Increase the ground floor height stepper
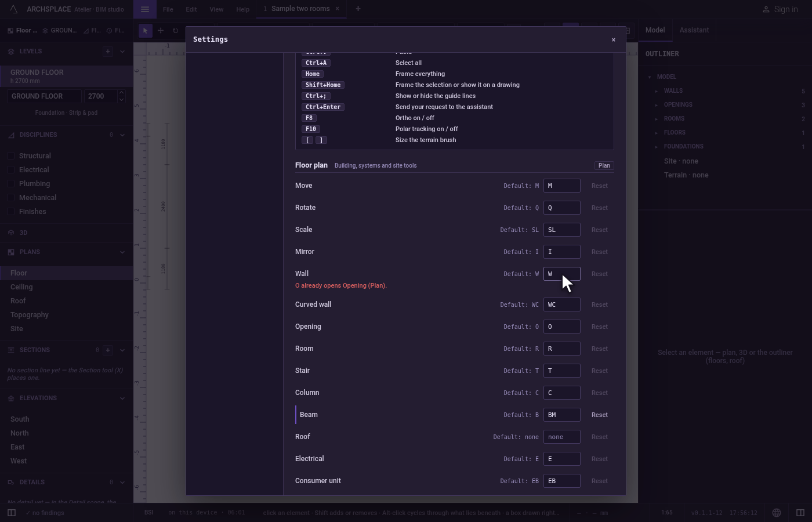 121,93
